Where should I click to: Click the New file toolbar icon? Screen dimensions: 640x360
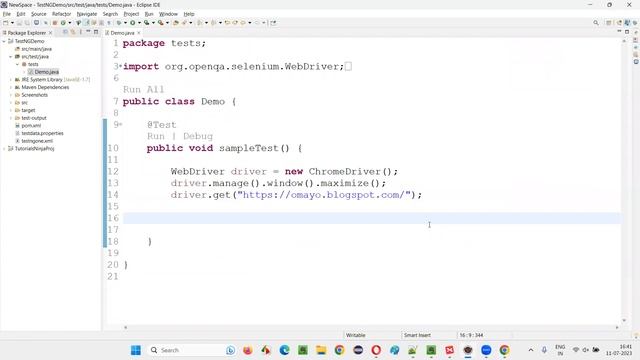point(6,23)
